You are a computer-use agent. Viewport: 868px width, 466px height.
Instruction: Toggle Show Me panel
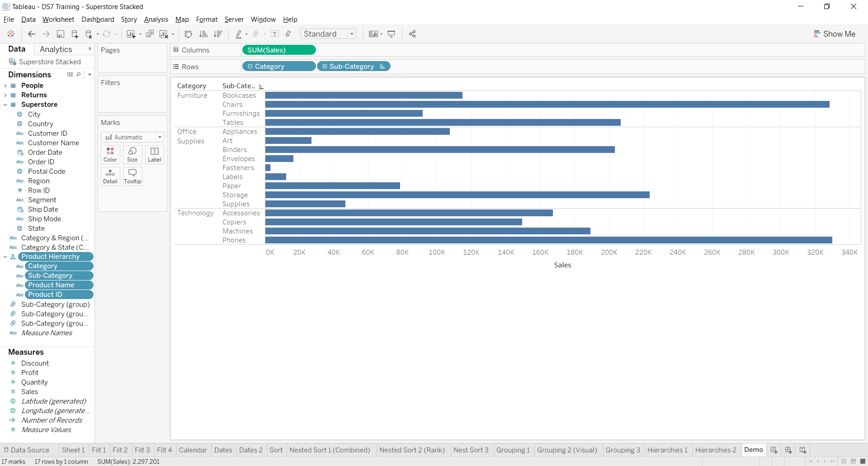[x=835, y=34]
